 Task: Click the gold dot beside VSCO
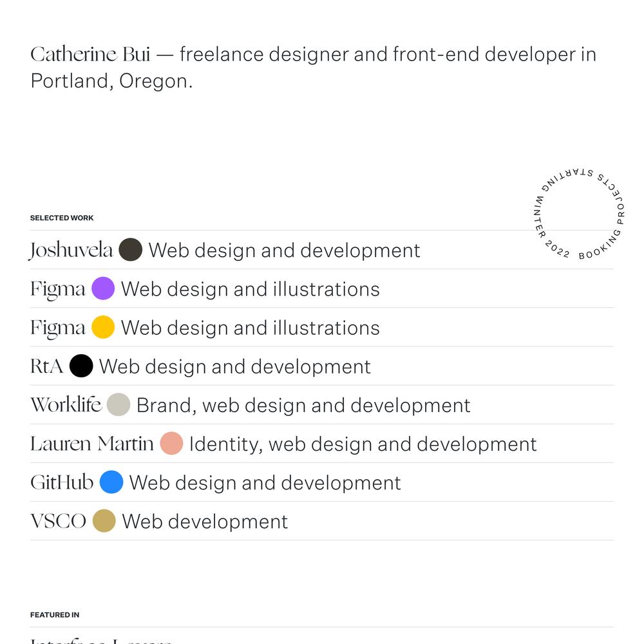point(104,521)
